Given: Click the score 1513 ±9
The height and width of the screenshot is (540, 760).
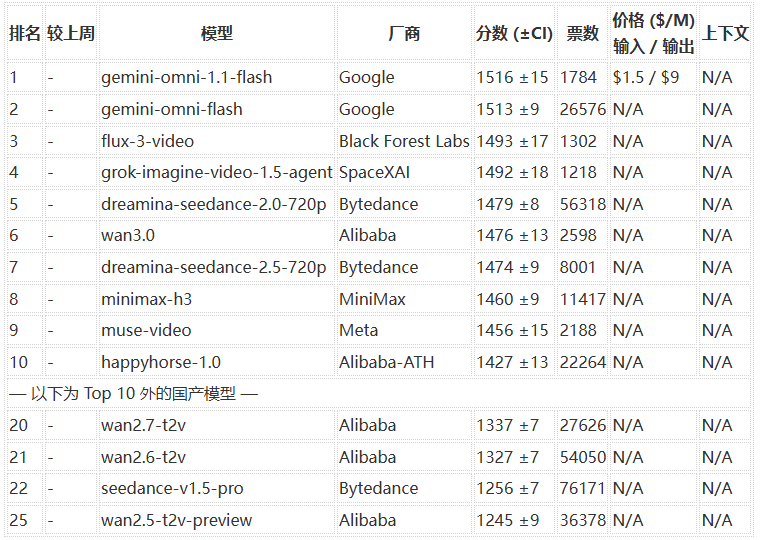Looking at the screenshot, I should [507, 110].
